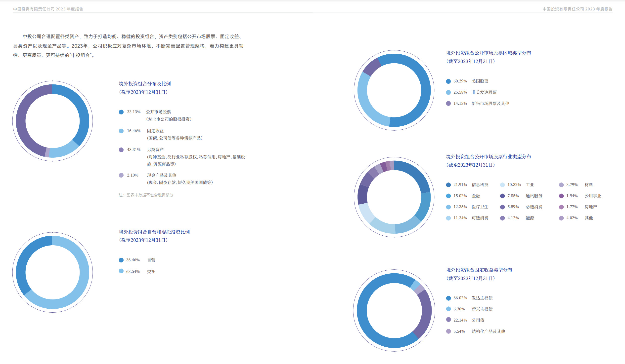Image resolution: width=625 pixels, height=364 pixels.
Task: Click the 新兴市场股票及其他 legend label
Action: click(x=490, y=104)
